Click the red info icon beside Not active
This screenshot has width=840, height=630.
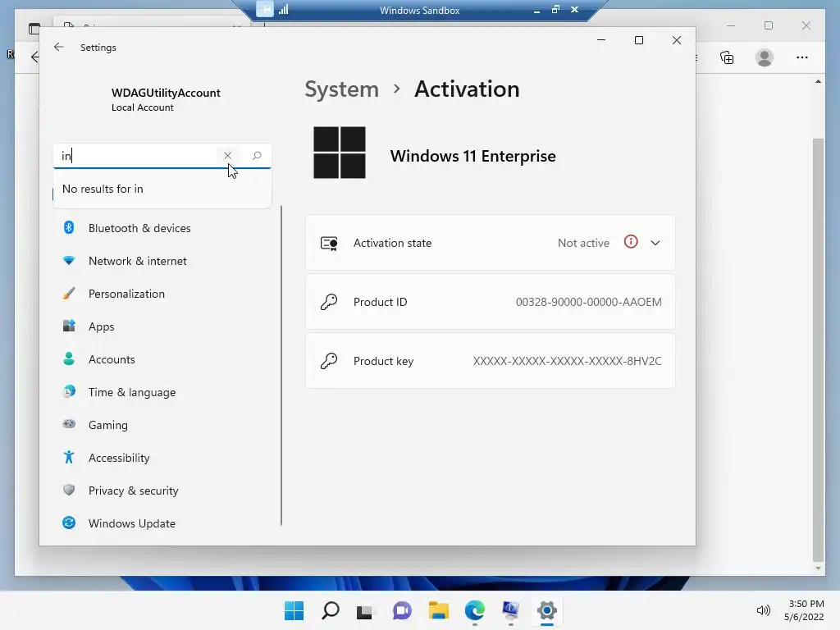pos(631,242)
